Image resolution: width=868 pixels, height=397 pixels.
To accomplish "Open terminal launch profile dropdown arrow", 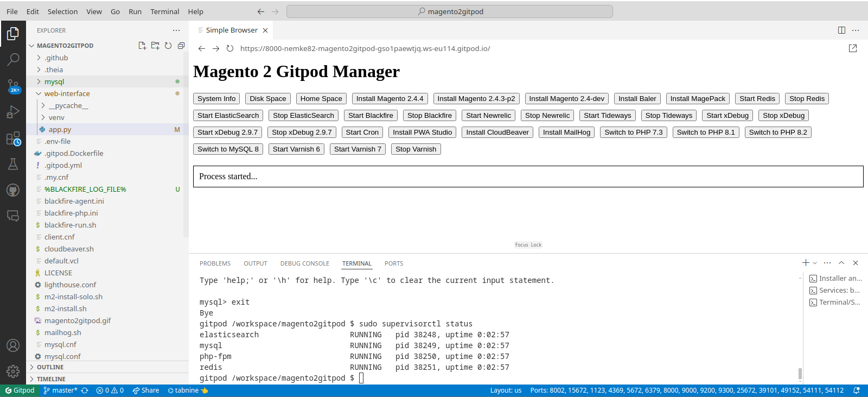I will 815,263.
